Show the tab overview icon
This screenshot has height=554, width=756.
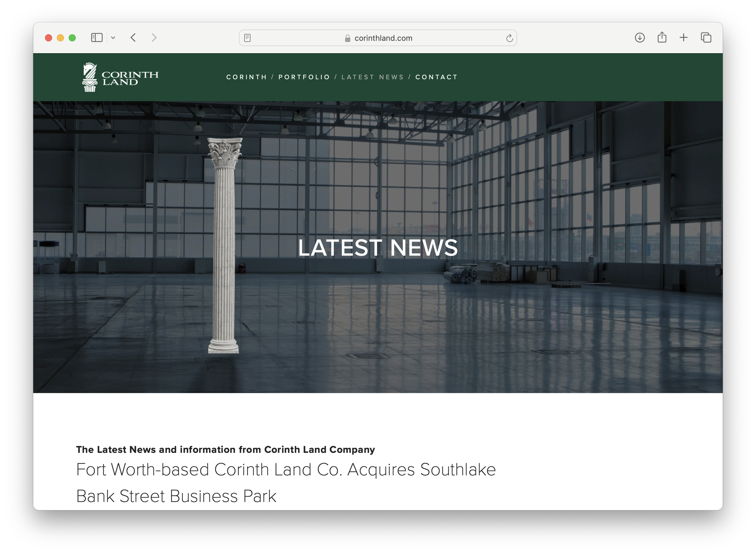click(706, 37)
